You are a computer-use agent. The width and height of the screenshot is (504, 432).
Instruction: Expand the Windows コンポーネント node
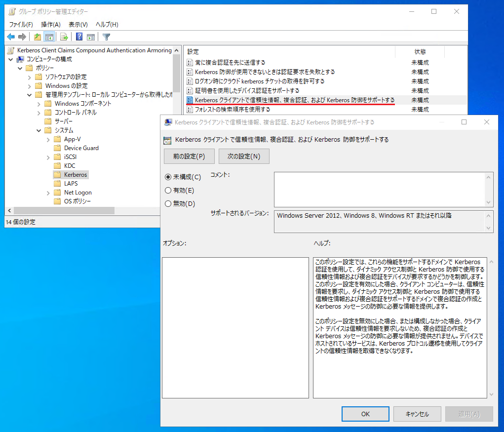(39, 104)
